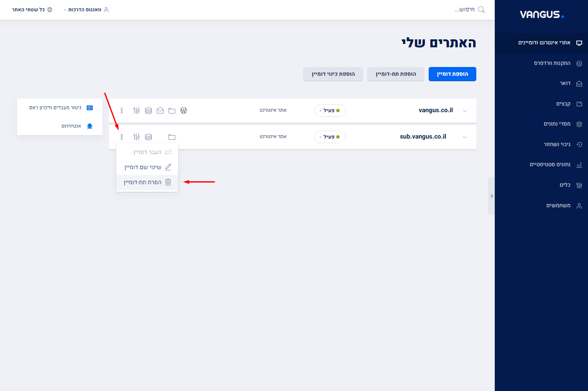Expand the vangus.co.il row chevron
Viewport: 588px width, 391px height.
(x=465, y=111)
